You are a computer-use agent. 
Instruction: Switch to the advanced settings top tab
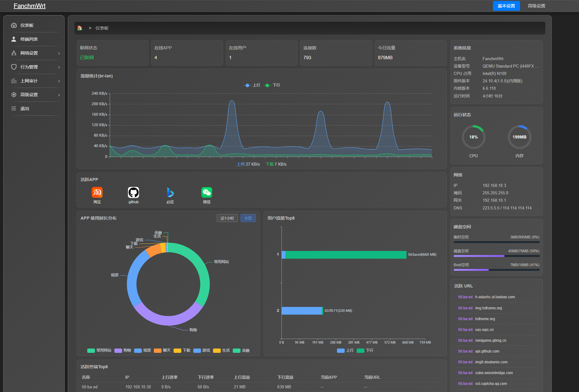click(x=536, y=6)
